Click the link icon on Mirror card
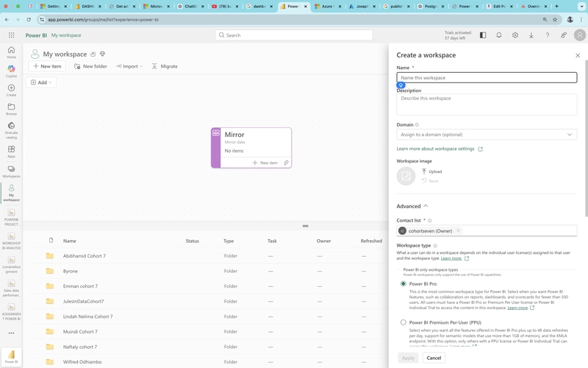 (x=286, y=163)
